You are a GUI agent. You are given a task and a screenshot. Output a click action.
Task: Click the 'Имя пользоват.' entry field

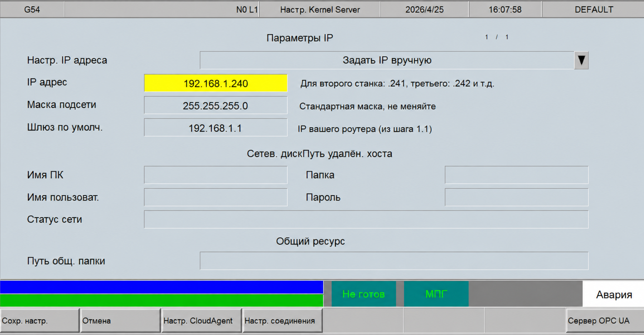(x=216, y=197)
